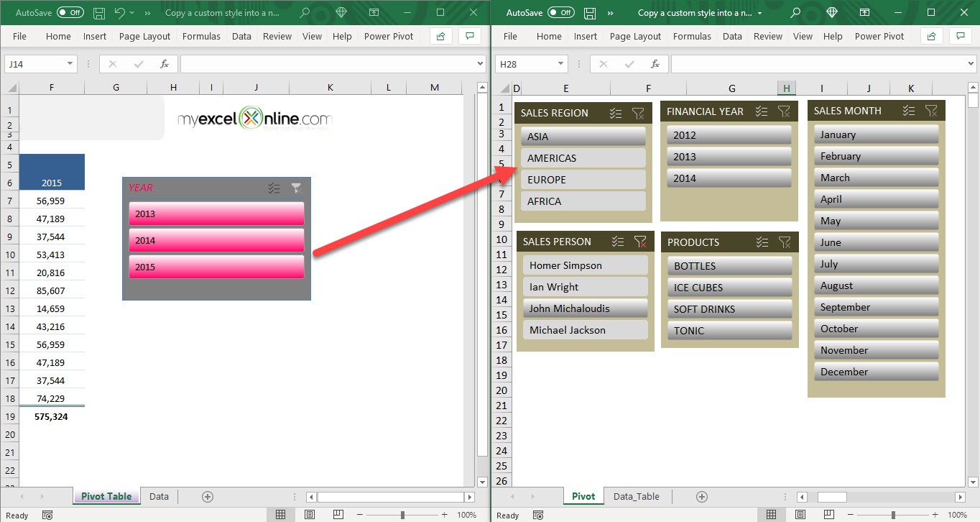Click into left window formula bar field

(328, 64)
